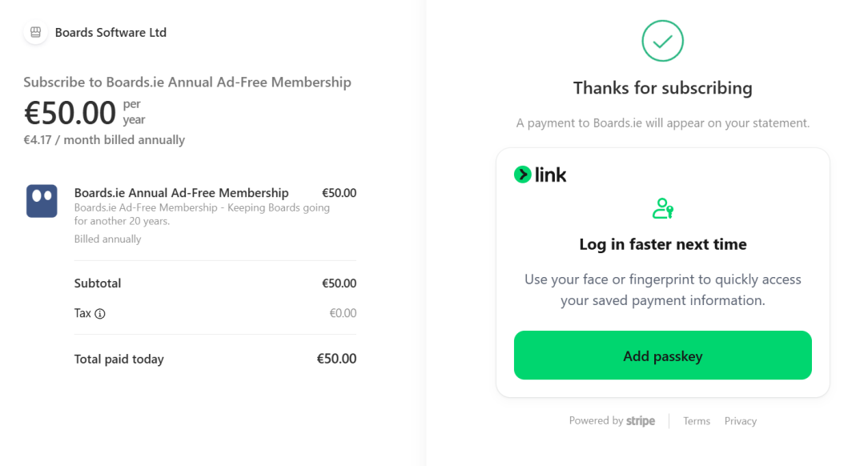
Task: Click the Boards.ie Annual Ad-Free Membership item title
Action: coord(182,193)
